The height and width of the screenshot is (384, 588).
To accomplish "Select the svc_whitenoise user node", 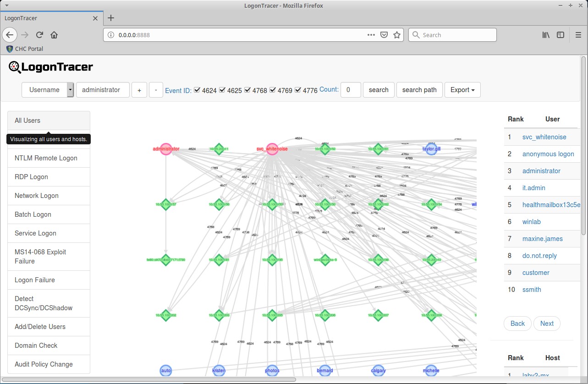I will tap(272, 149).
